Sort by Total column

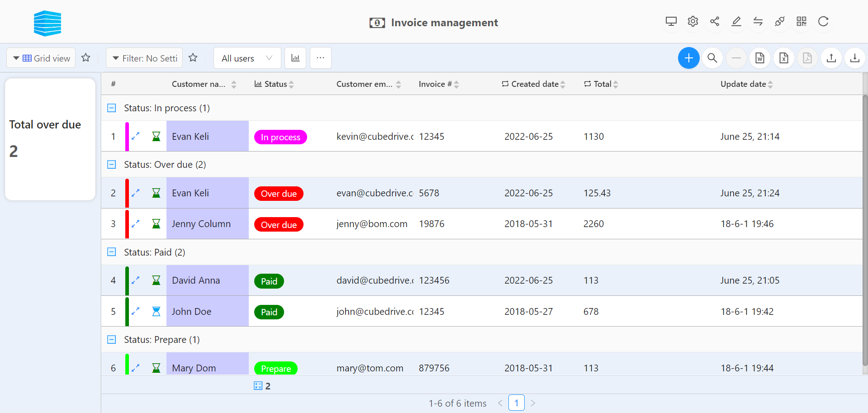click(x=616, y=84)
